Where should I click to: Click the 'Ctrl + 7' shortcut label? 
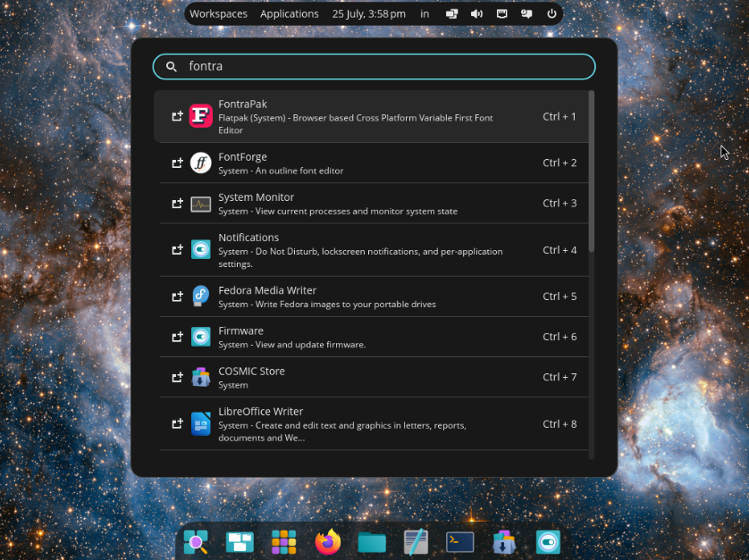[x=560, y=377]
